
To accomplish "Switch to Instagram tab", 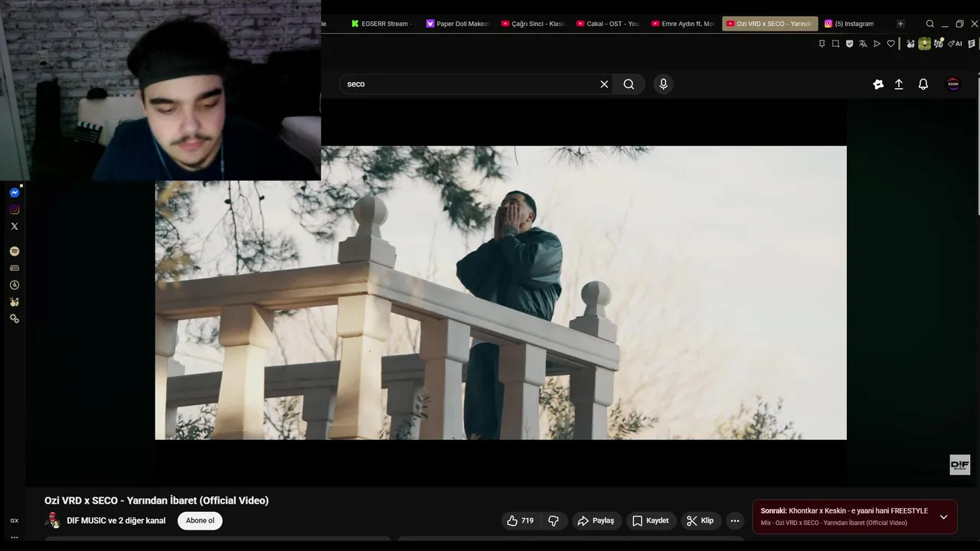I will (853, 24).
